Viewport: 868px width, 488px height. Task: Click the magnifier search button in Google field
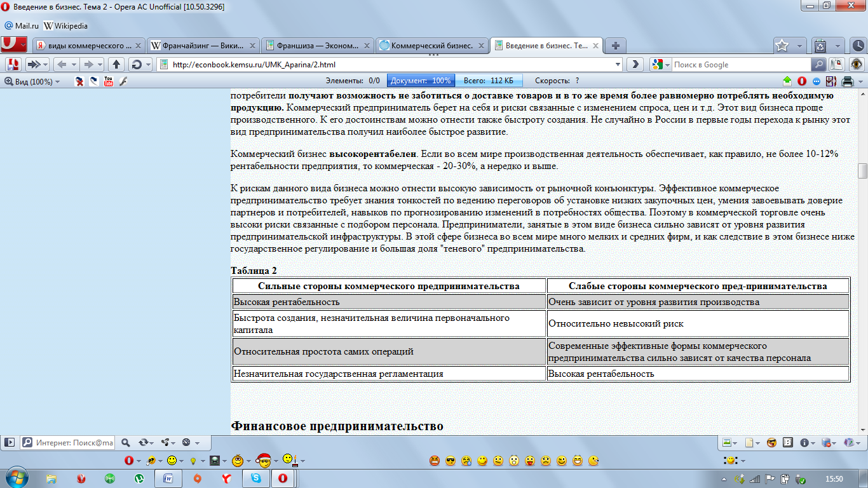click(820, 65)
